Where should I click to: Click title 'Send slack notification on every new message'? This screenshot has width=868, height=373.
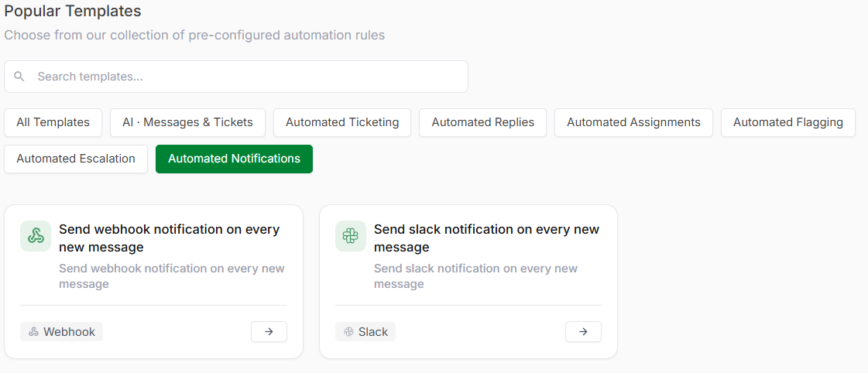[x=486, y=238]
